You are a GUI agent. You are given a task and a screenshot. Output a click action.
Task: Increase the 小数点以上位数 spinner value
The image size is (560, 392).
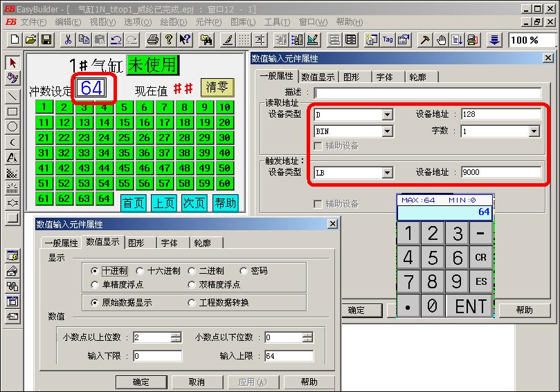coord(176,335)
